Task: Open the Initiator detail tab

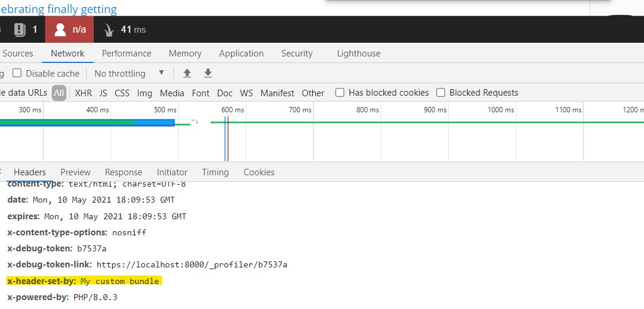Action: pos(172,172)
